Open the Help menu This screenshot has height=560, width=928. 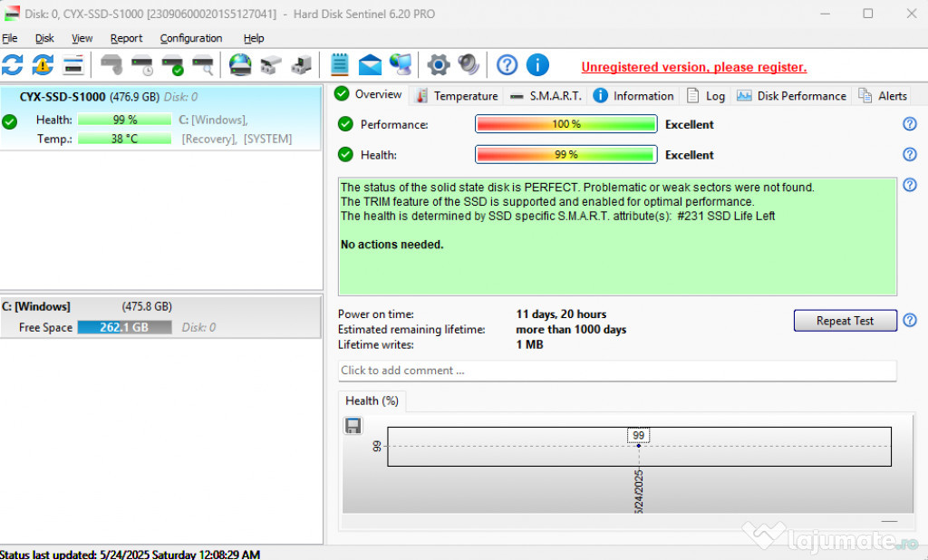point(254,38)
